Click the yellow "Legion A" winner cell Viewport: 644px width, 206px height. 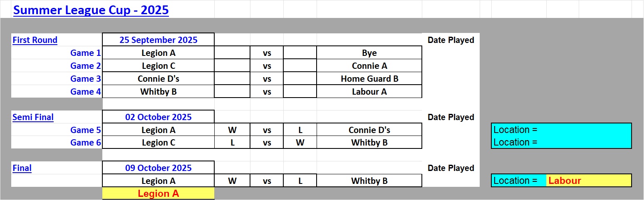[x=158, y=193]
